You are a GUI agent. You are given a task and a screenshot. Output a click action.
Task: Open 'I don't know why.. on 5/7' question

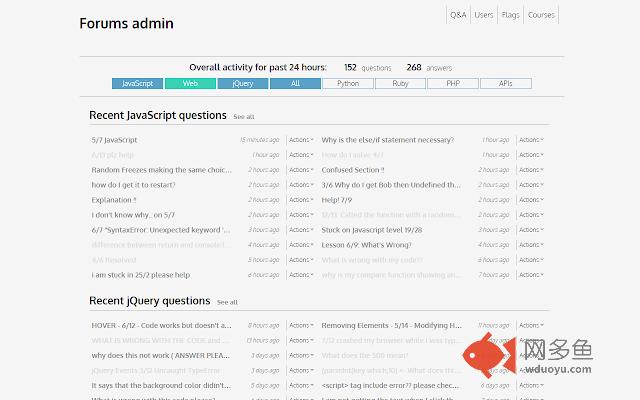click(x=133, y=215)
